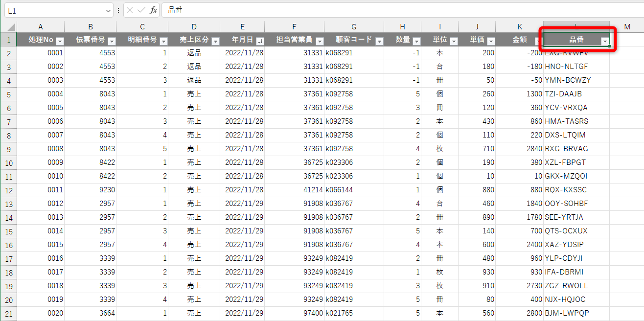Select column M header
Screen dimensions: 644x321
click(627, 27)
